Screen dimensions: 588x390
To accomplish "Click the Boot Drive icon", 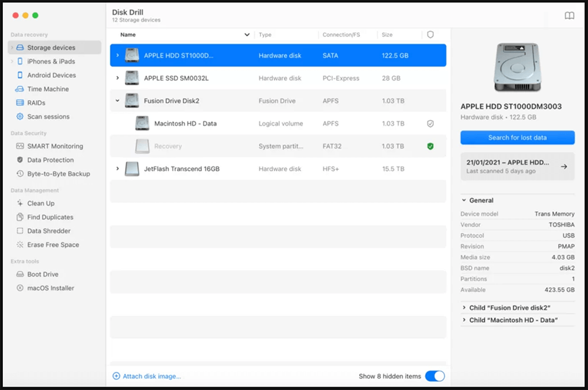I will [20, 275].
